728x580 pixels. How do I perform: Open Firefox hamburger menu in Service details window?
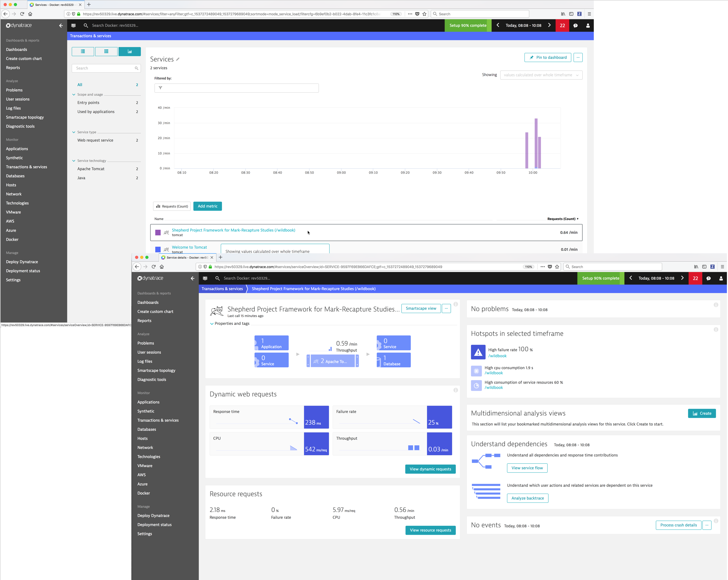(x=722, y=267)
